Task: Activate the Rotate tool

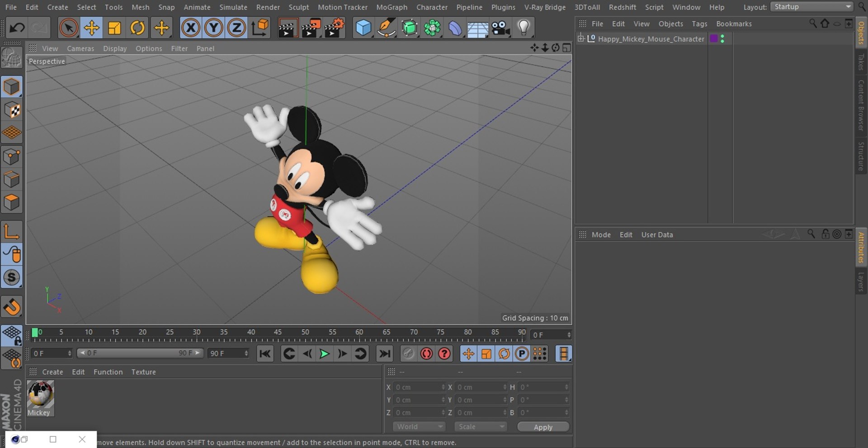Action: [137, 28]
